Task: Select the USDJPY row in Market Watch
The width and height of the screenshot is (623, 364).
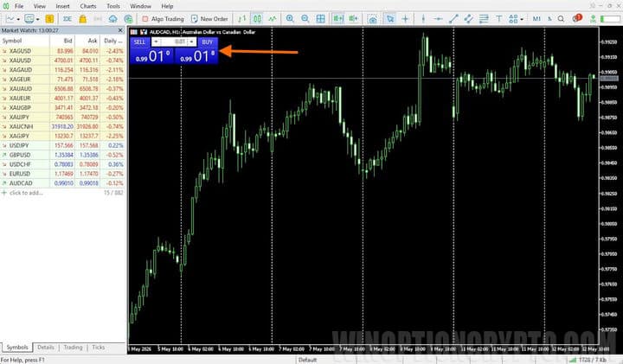Action: point(63,145)
